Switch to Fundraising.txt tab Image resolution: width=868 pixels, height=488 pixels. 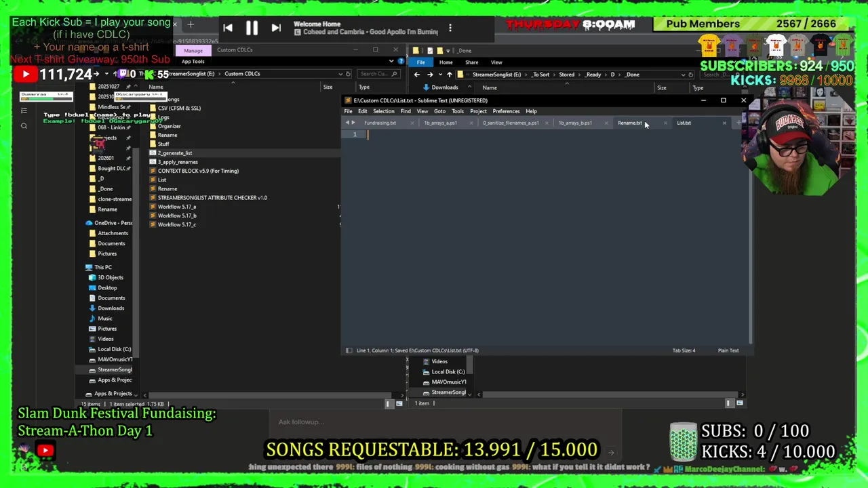point(380,123)
